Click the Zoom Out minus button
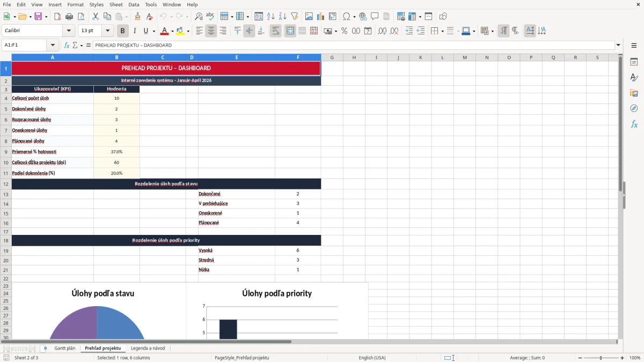Viewport: 644px width, 362px height. tap(580, 358)
